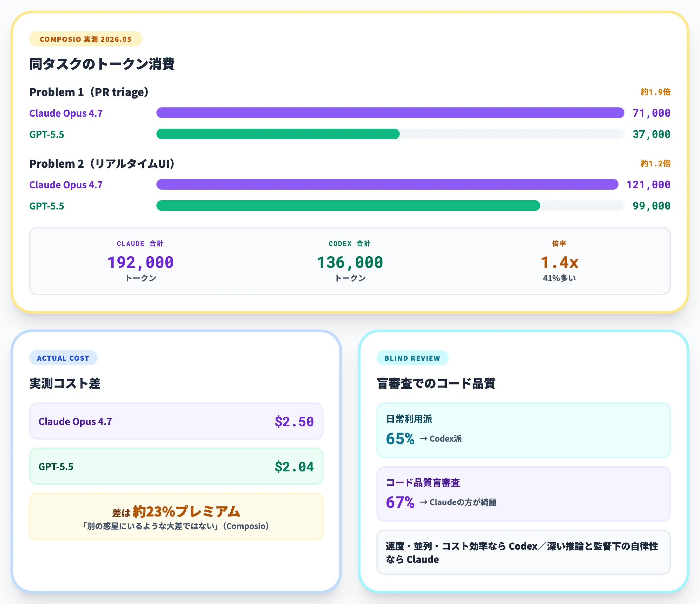
Task: Click the Claude Opus 4.7 cost row label
Action: tap(75, 421)
